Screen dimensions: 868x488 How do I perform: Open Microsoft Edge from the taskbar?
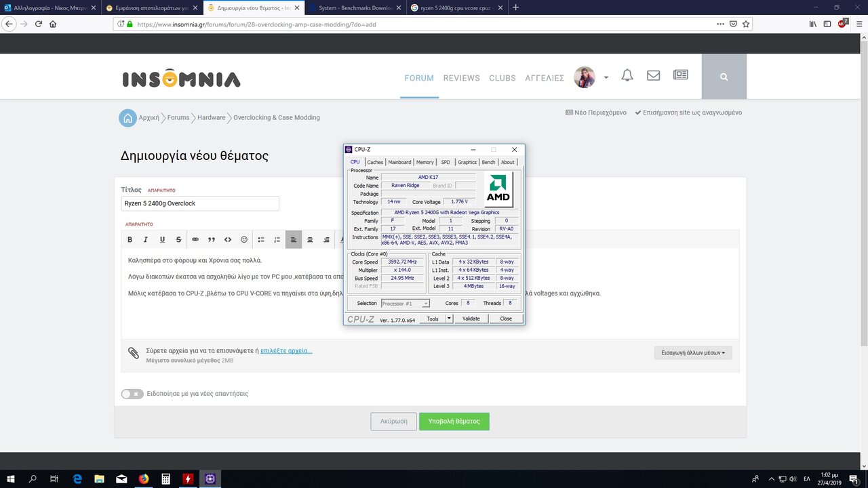click(77, 479)
